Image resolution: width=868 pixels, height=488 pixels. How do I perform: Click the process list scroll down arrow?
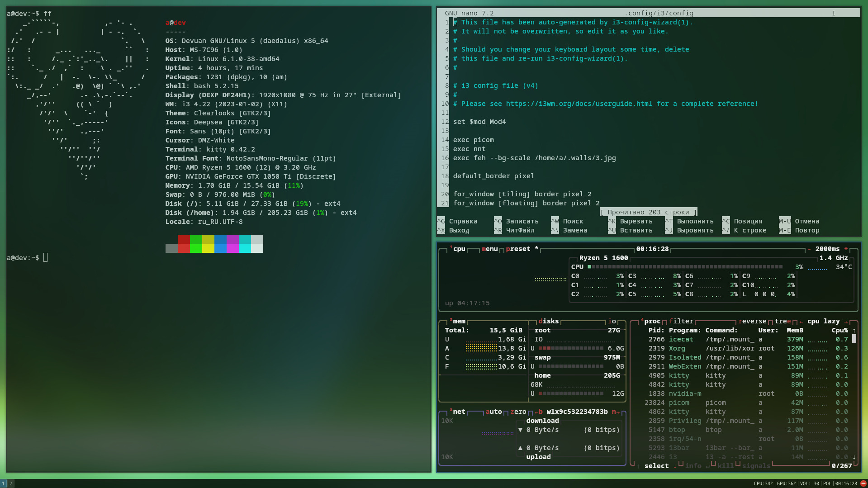[x=854, y=457]
